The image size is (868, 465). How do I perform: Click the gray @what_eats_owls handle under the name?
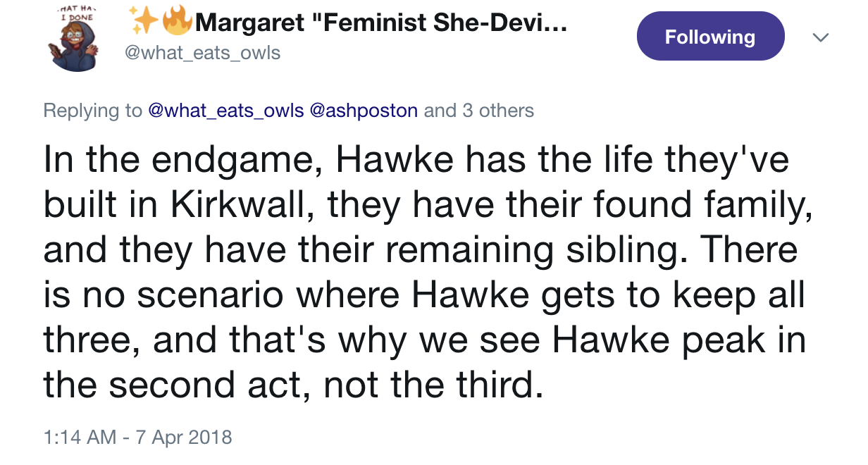202,53
